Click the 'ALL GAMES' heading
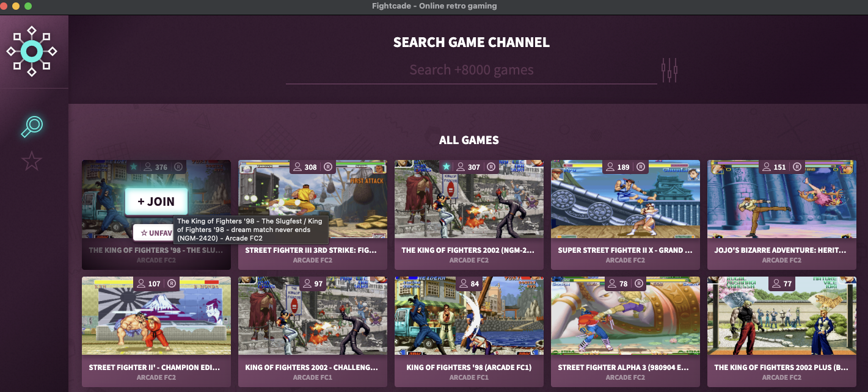 (469, 140)
